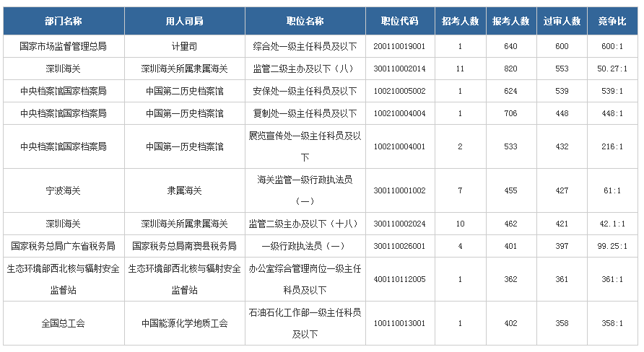The image size is (644, 352).
Task: Click position code 200110019001
Action: (x=400, y=46)
